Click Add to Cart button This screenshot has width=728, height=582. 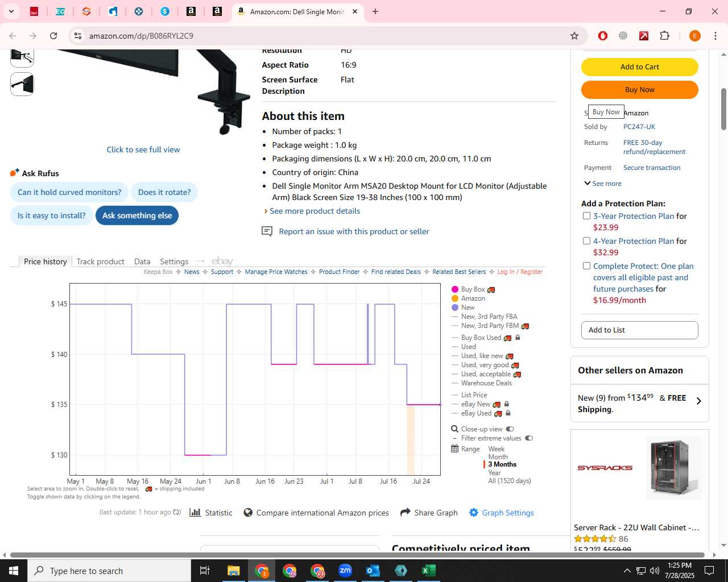[639, 67]
